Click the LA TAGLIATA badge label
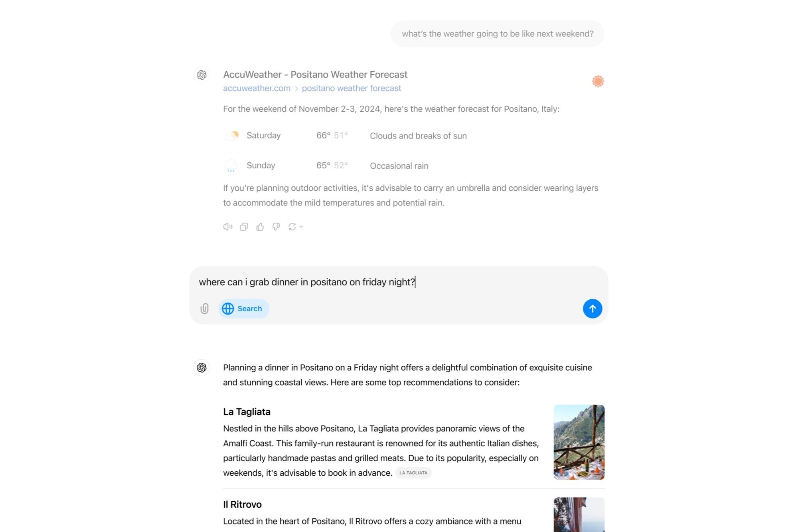Image resolution: width=798 pixels, height=532 pixels. (x=413, y=473)
